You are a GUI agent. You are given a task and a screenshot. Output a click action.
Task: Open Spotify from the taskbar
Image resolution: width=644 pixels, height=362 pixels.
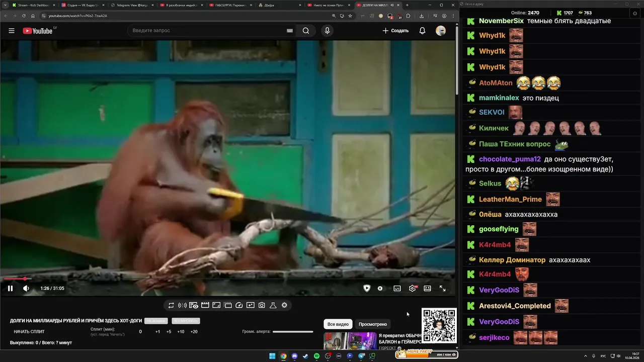[316, 356]
